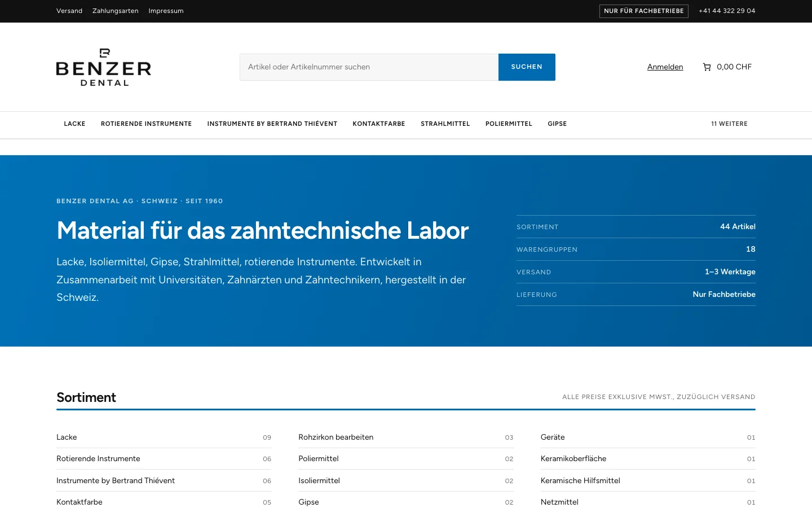
Task: Open Instrumente by Bertrand Thiévent in Sortiment list
Action: pos(164,481)
